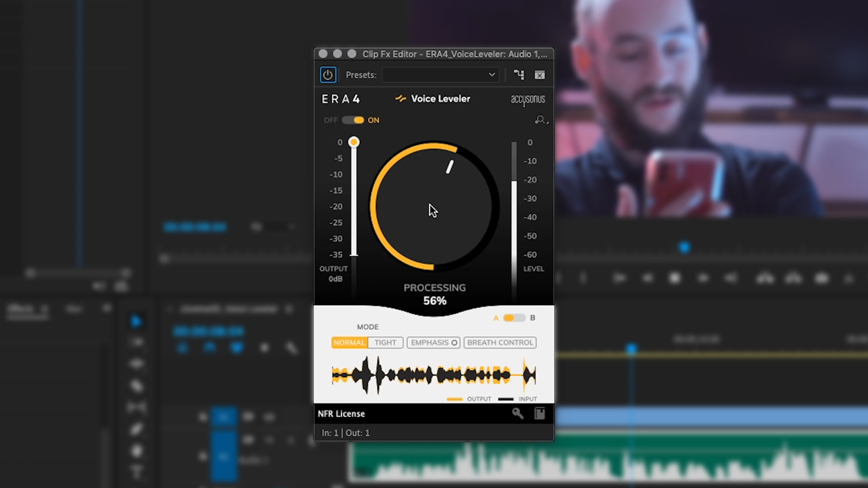Viewport: 868px width, 488px height.
Task: Click the In: 1 | Out: 1 status
Action: click(346, 433)
